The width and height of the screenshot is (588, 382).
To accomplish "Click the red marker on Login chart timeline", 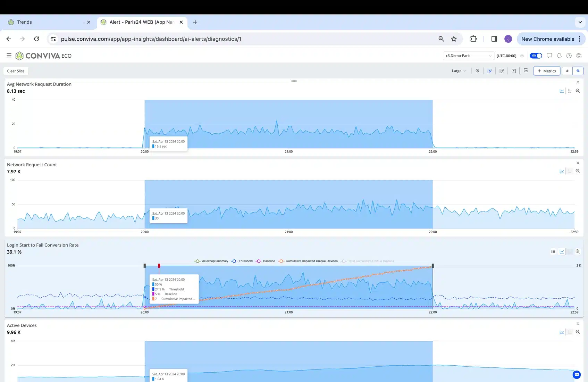I will click(159, 266).
